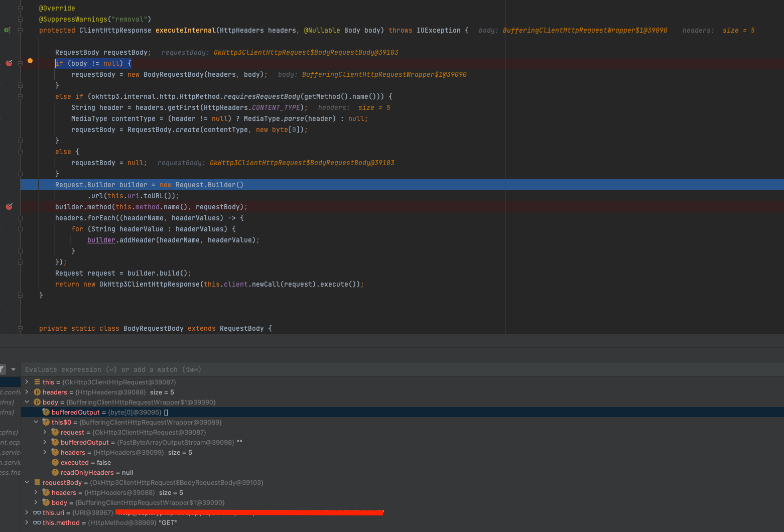This screenshot has width=784, height=532.
Task: Expand the 'this' variable node
Action: (x=27, y=382)
